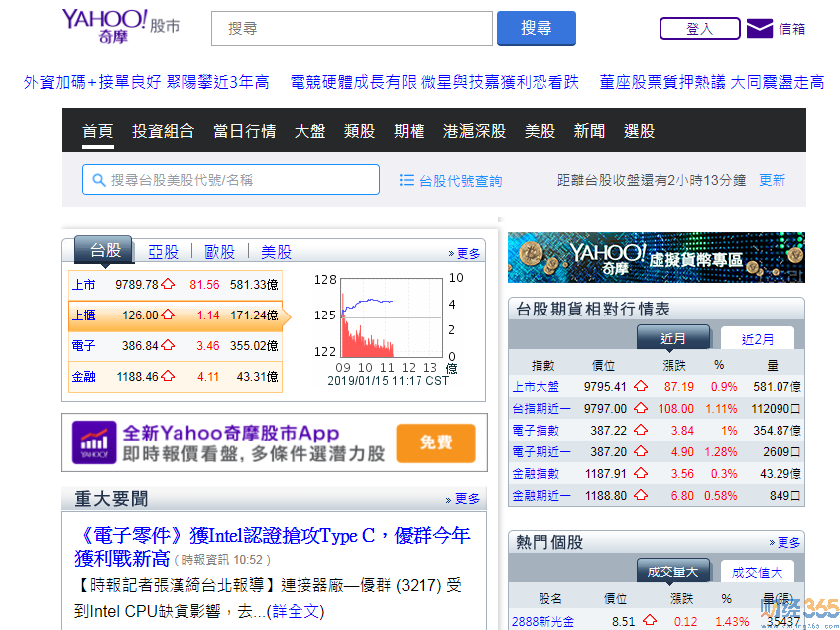Open 上市大盤 in futures table

point(536,387)
